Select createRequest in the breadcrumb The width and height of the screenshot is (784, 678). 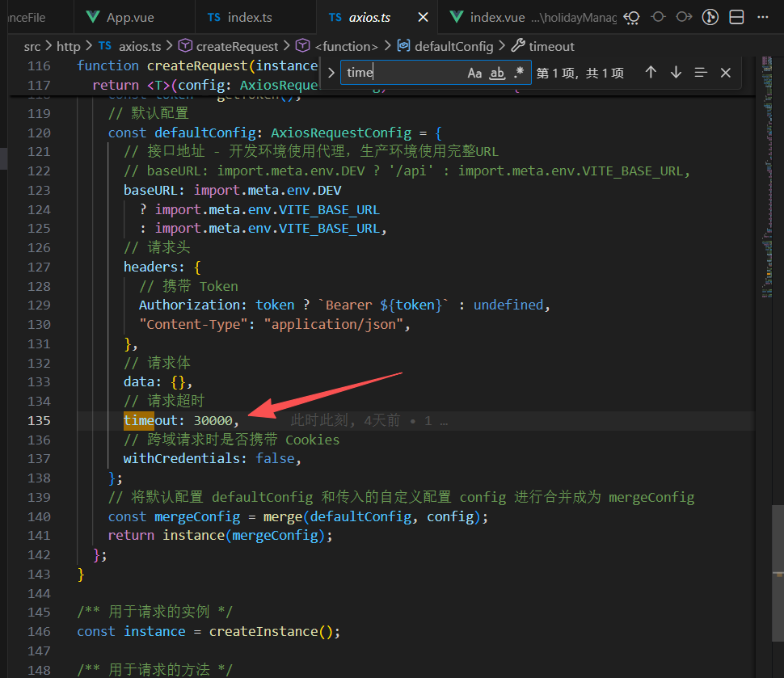pos(237,46)
